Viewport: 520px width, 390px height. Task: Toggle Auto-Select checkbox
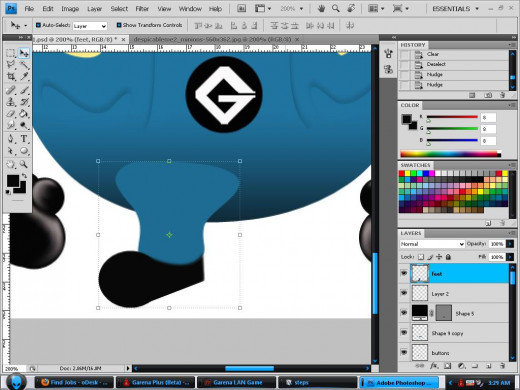pos(38,25)
